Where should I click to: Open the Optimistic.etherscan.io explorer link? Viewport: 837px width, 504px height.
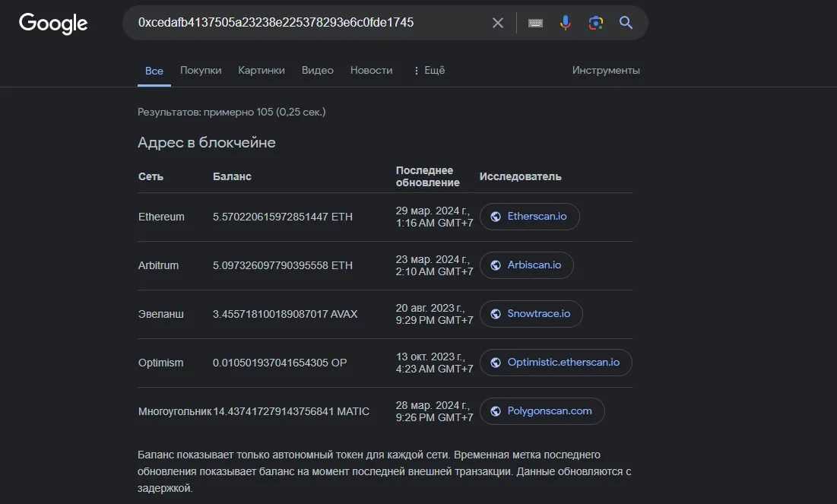(x=556, y=363)
